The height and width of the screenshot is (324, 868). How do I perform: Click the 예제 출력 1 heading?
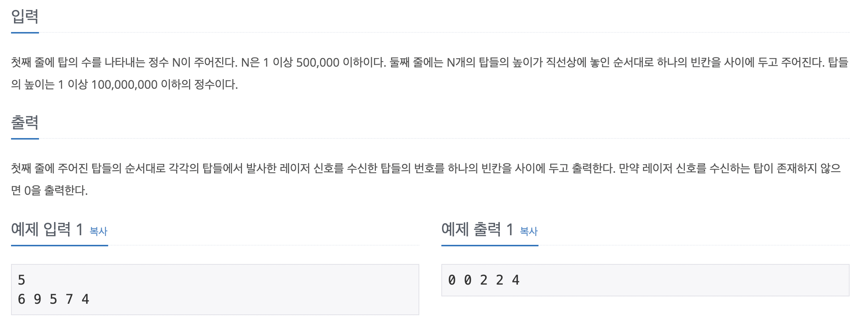[477, 229]
